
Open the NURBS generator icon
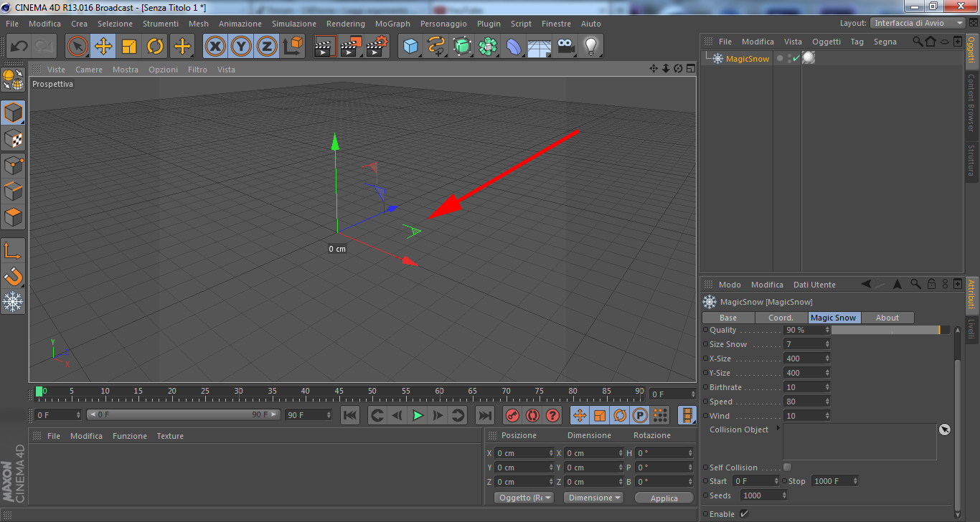click(x=462, y=47)
